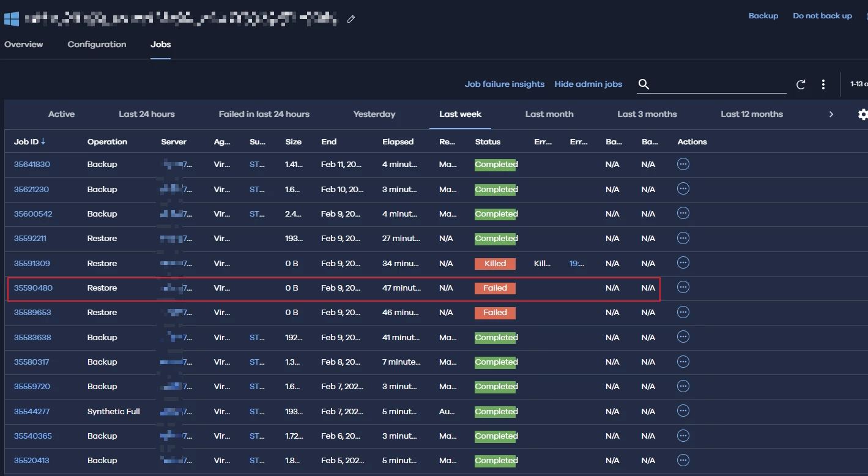
Task: Filter jobs by Last 3 months
Action: pos(647,114)
